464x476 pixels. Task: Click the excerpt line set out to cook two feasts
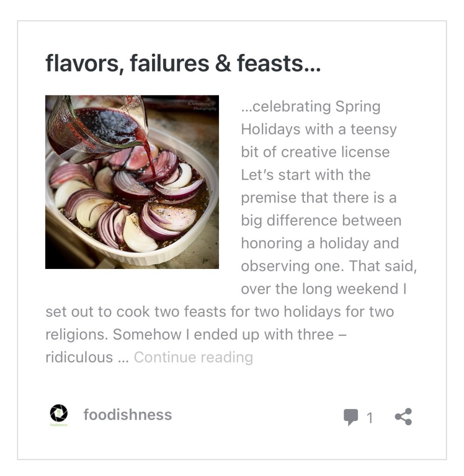coord(219,311)
